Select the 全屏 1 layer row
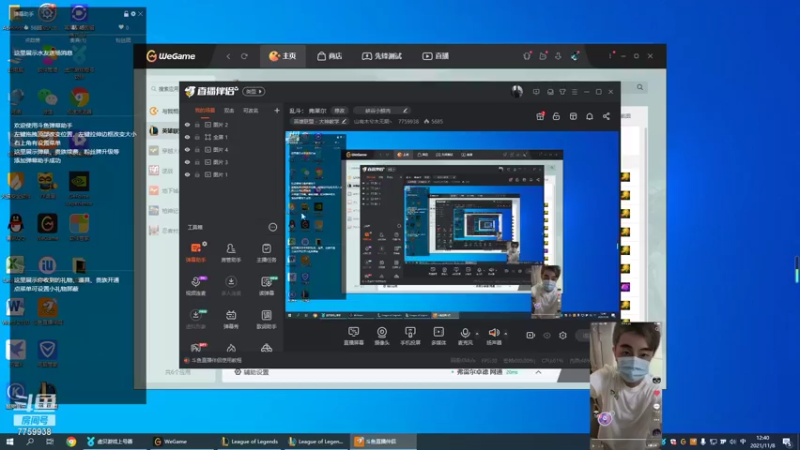The image size is (800, 450). click(230, 137)
